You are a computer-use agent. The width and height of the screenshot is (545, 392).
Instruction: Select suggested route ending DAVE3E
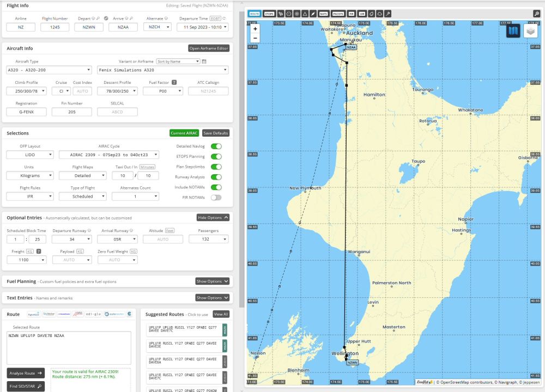pyautogui.click(x=186, y=346)
